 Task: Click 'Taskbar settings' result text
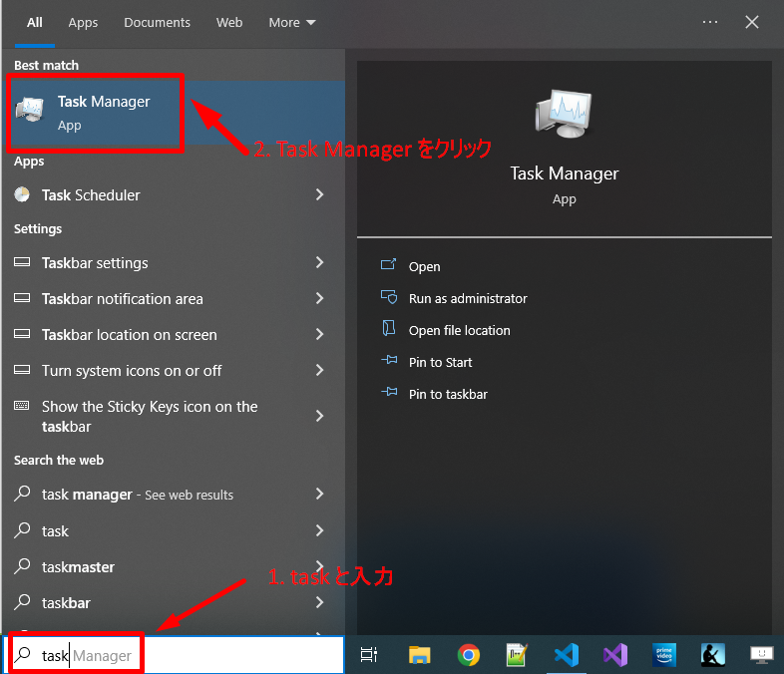coord(95,263)
